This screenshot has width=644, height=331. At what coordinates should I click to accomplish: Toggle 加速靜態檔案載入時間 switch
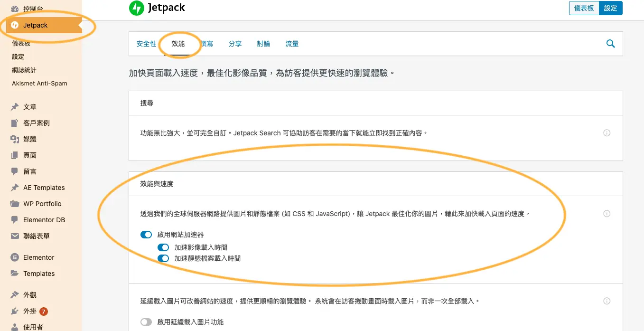pyautogui.click(x=163, y=258)
